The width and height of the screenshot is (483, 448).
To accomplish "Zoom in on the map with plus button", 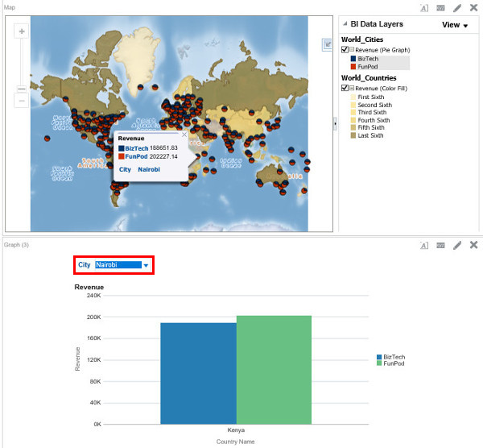I will (x=22, y=31).
